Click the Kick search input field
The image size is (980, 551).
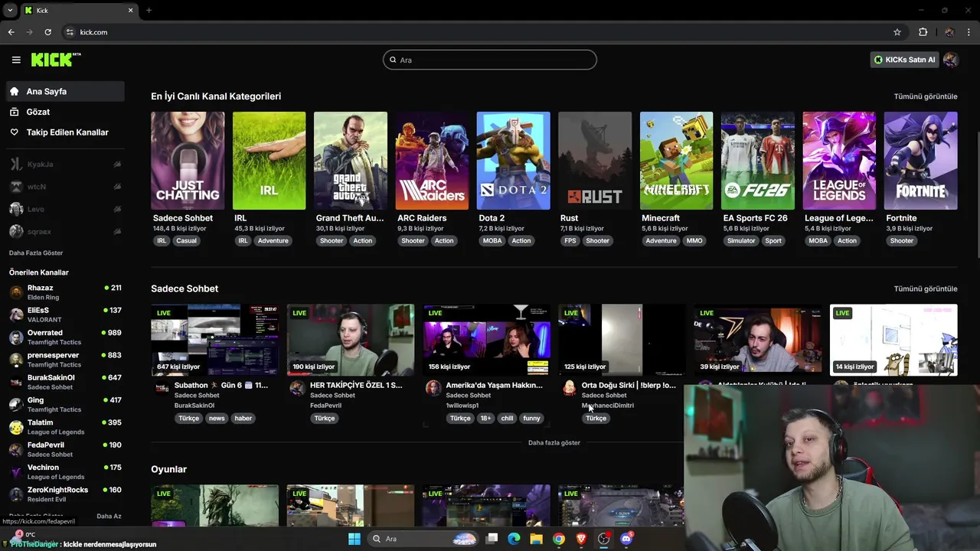pyautogui.click(x=490, y=60)
